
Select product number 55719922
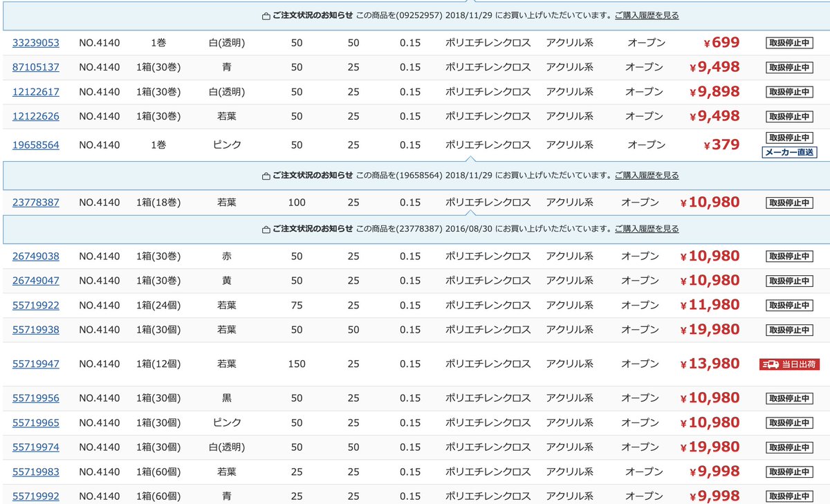coord(36,305)
